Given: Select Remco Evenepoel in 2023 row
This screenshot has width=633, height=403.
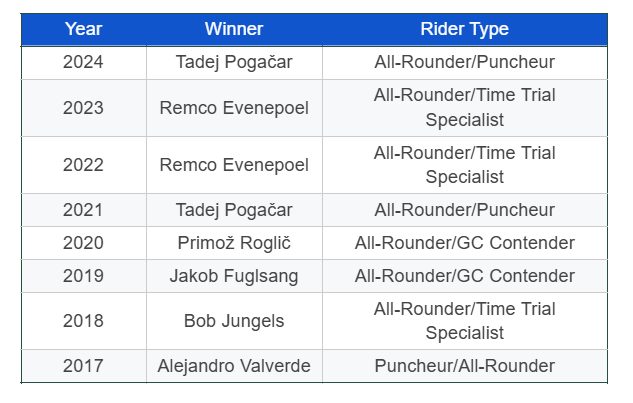Looking at the screenshot, I should (x=234, y=108).
